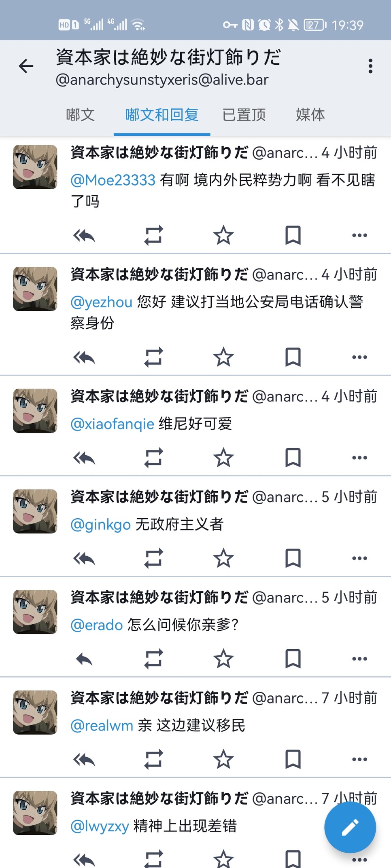Viewport: 391px width, 868px height.
Task: Tap the back arrow in header
Action: 26,66
